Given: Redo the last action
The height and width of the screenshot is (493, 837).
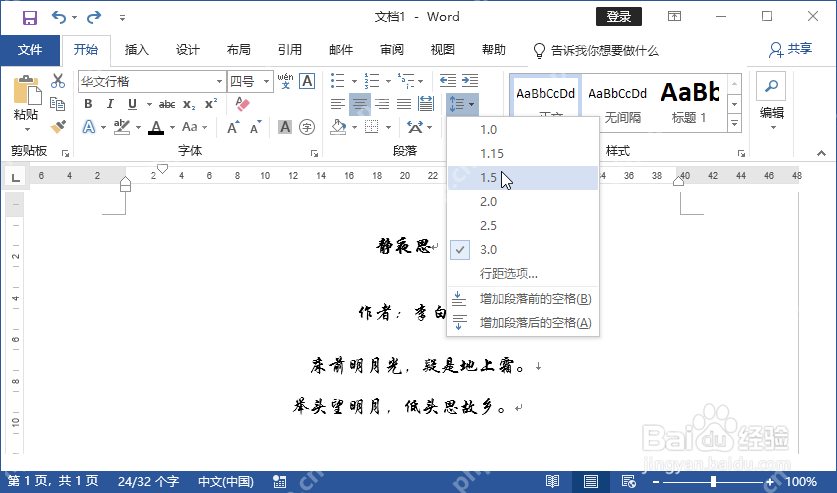Looking at the screenshot, I should (94, 18).
